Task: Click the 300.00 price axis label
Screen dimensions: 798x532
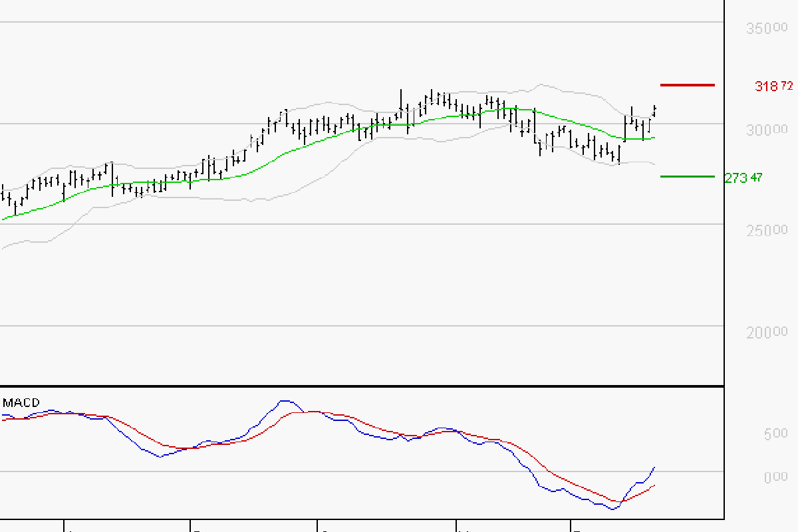Action: (x=767, y=130)
